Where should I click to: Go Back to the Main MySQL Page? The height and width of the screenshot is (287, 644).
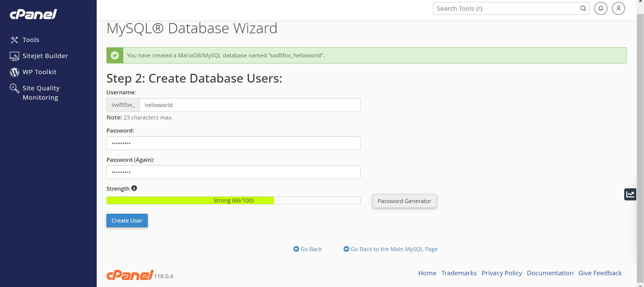[x=394, y=249]
